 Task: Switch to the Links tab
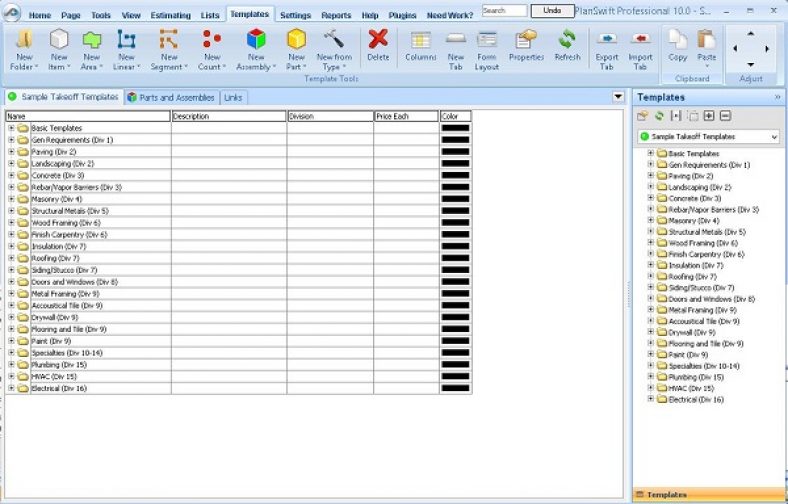pos(233,97)
